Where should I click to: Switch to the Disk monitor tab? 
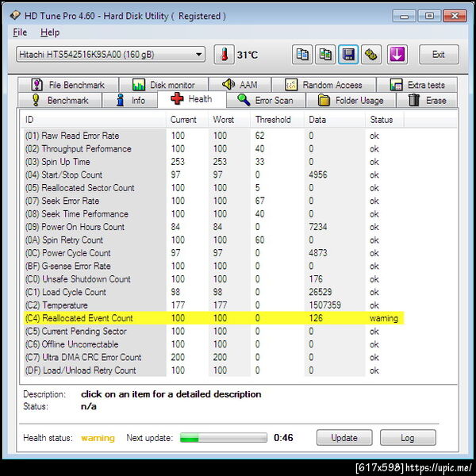(163, 85)
